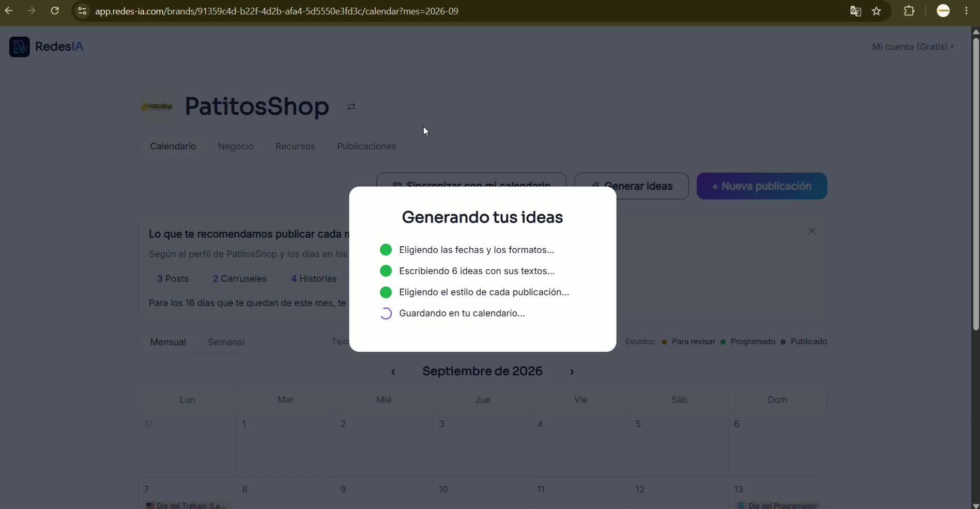This screenshot has width=980, height=509.
Task: Go to next month with the right chevron
Action: click(572, 371)
